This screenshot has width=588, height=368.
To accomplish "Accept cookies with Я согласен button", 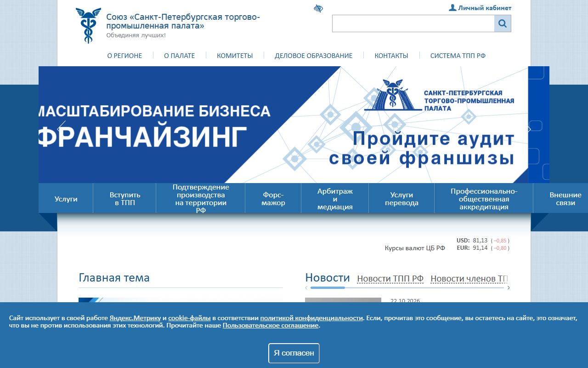I will pos(294,353).
